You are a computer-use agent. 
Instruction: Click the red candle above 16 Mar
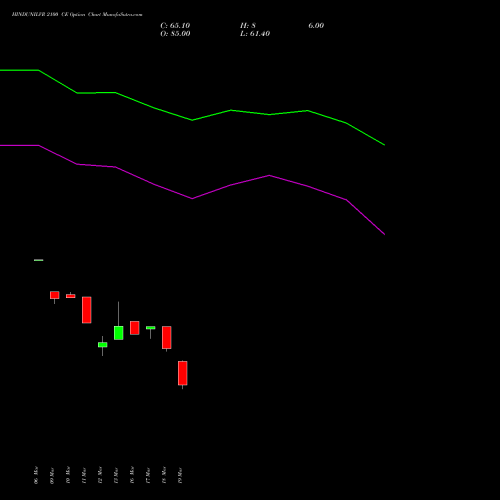(135, 328)
